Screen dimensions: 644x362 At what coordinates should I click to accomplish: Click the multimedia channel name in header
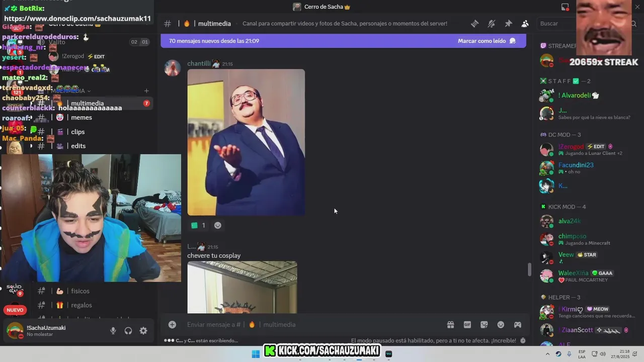click(214, 24)
